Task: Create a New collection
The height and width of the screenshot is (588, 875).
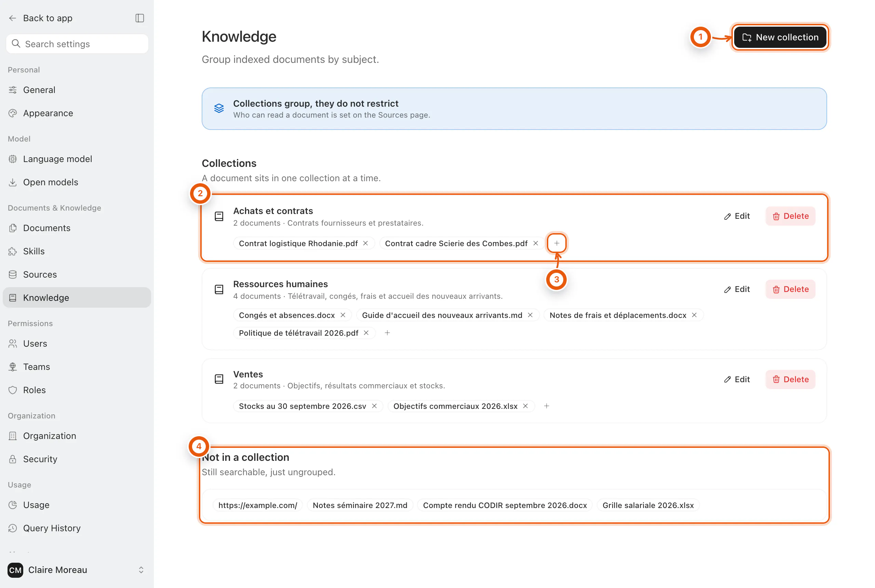Action: pos(780,37)
